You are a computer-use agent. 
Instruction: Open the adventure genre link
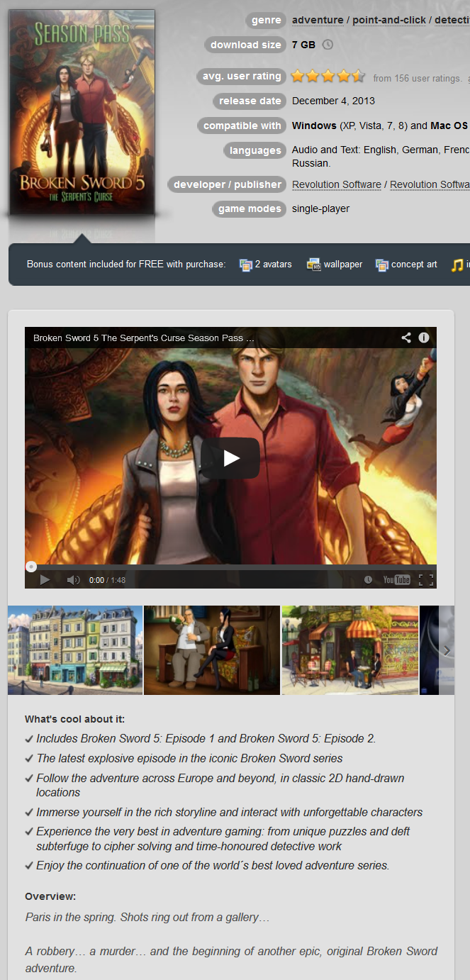[318, 20]
